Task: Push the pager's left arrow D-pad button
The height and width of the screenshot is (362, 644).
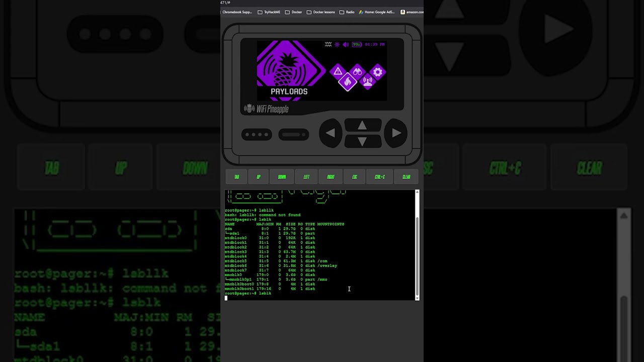Action: pyautogui.click(x=331, y=133)
